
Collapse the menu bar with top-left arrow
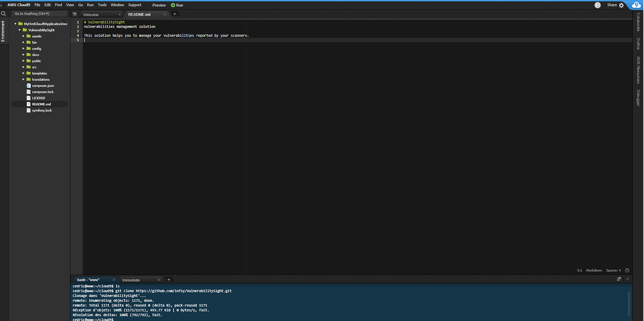pyautogui.click(x=2, y=5)
